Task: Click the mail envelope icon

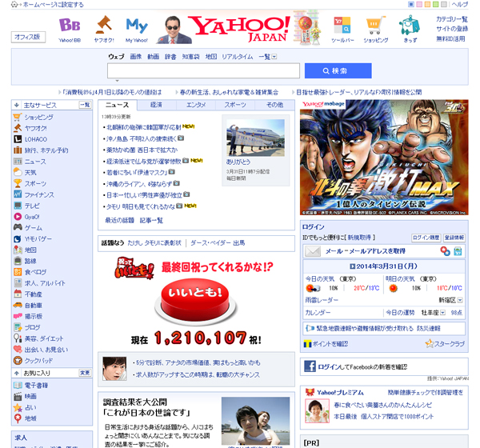Action: (x=313, y=251)
